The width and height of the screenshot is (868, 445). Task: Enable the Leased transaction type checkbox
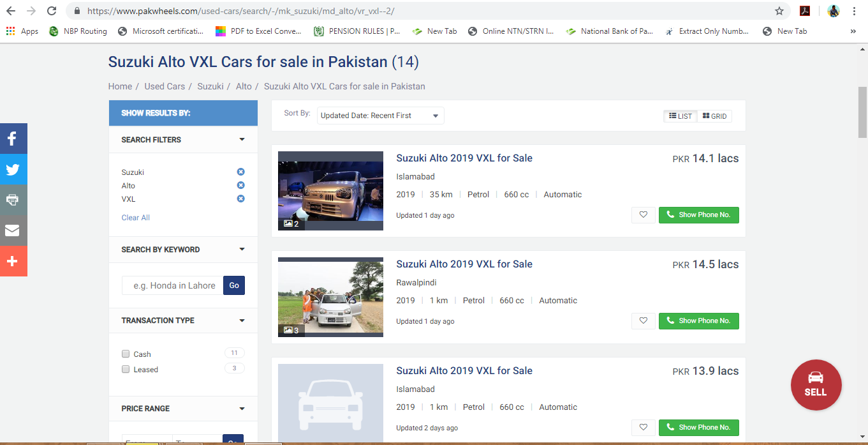tap(126, 369)
